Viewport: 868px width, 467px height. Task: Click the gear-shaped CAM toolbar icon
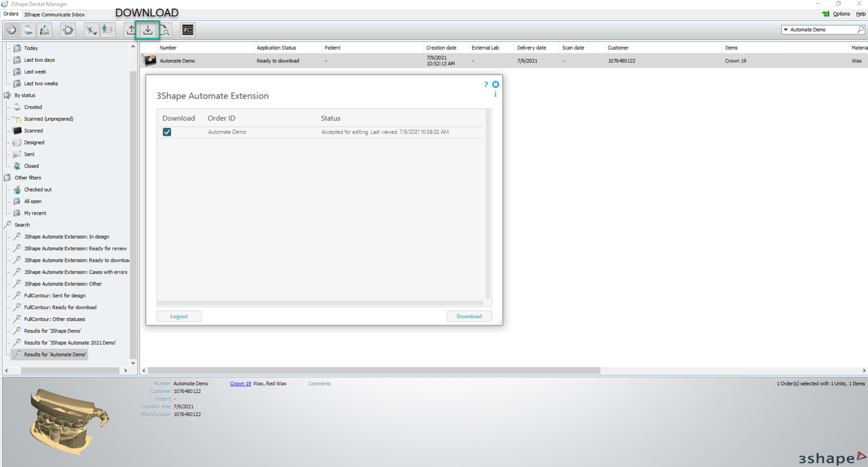pyautogui.click(x=67, y=29)
